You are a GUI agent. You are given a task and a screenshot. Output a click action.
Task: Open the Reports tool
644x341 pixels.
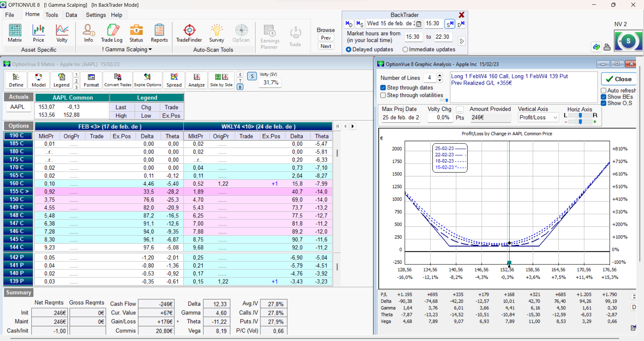159,33
